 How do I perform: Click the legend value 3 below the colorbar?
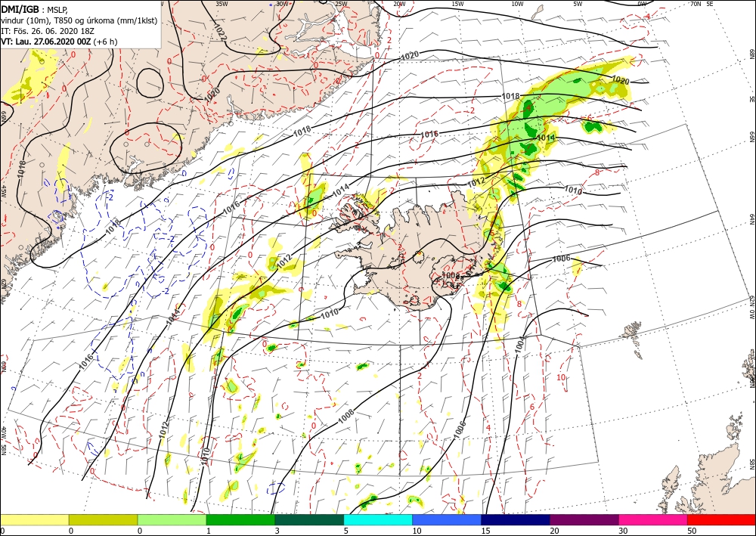pos(277,531)
